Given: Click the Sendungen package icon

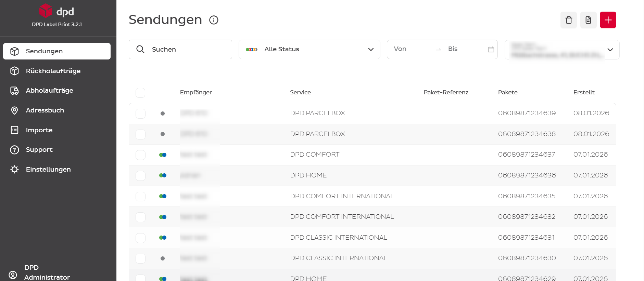Looking at the screenshot, I should [14, 51].
